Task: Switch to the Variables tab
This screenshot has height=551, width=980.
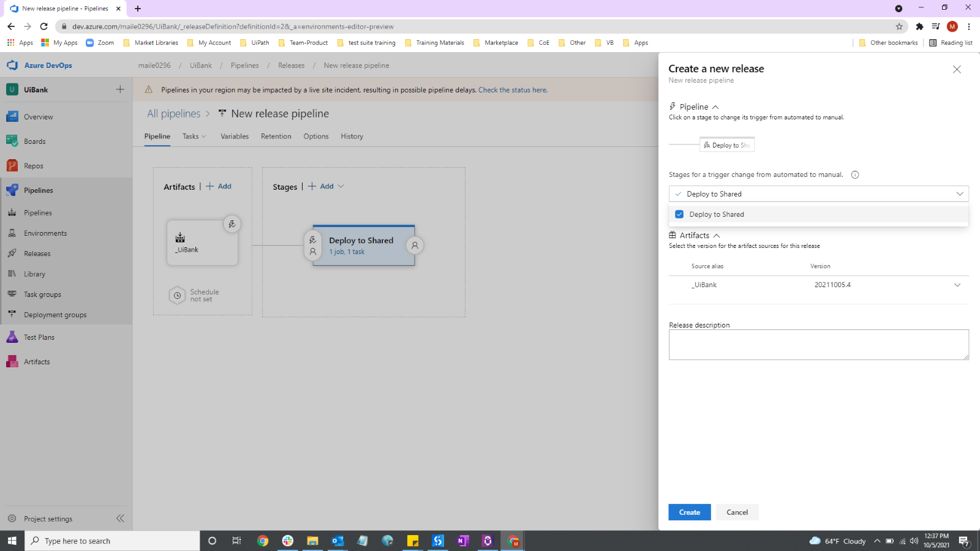Action: pos(235,137)
